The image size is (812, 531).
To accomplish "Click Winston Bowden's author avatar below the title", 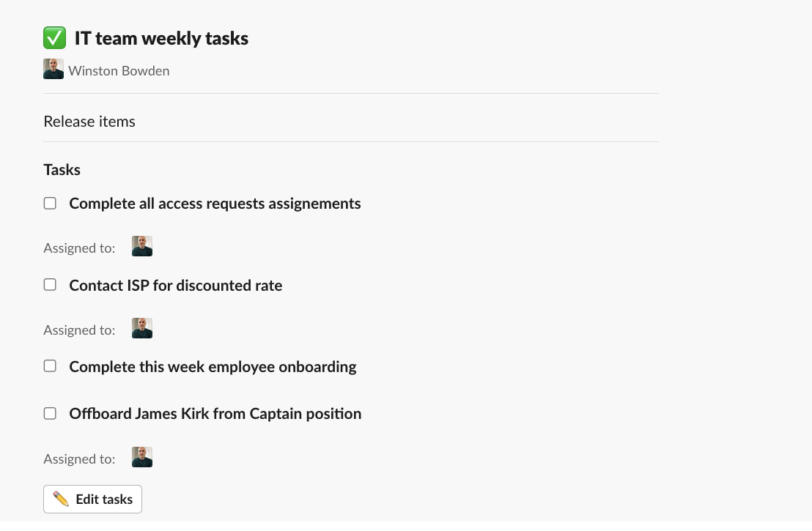I will 53,70.
